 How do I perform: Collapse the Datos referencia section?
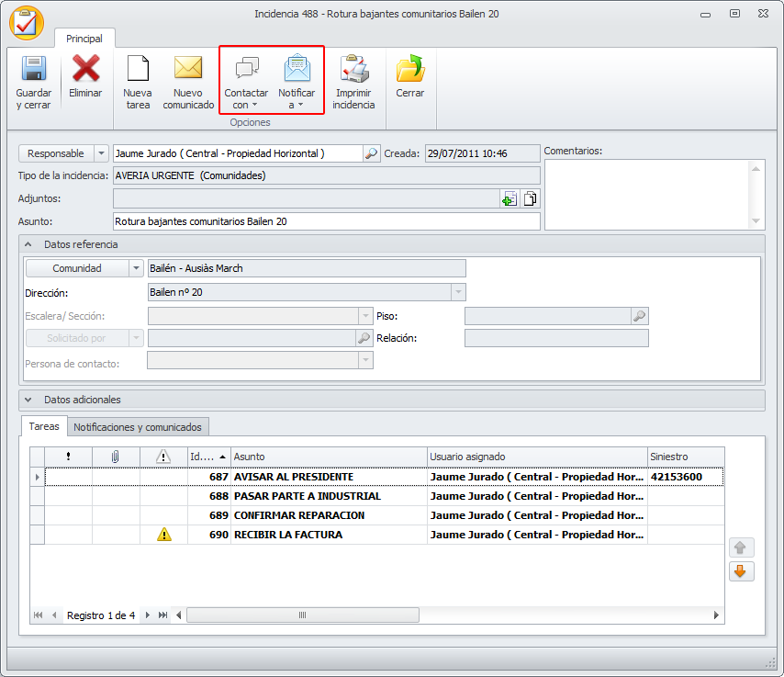coord(28,244)
